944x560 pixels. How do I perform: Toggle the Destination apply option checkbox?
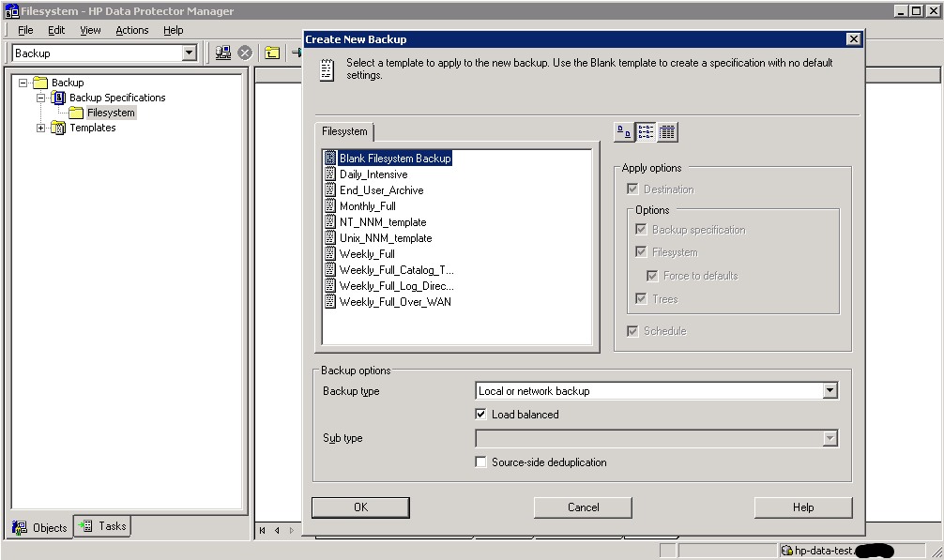(632, 189)
